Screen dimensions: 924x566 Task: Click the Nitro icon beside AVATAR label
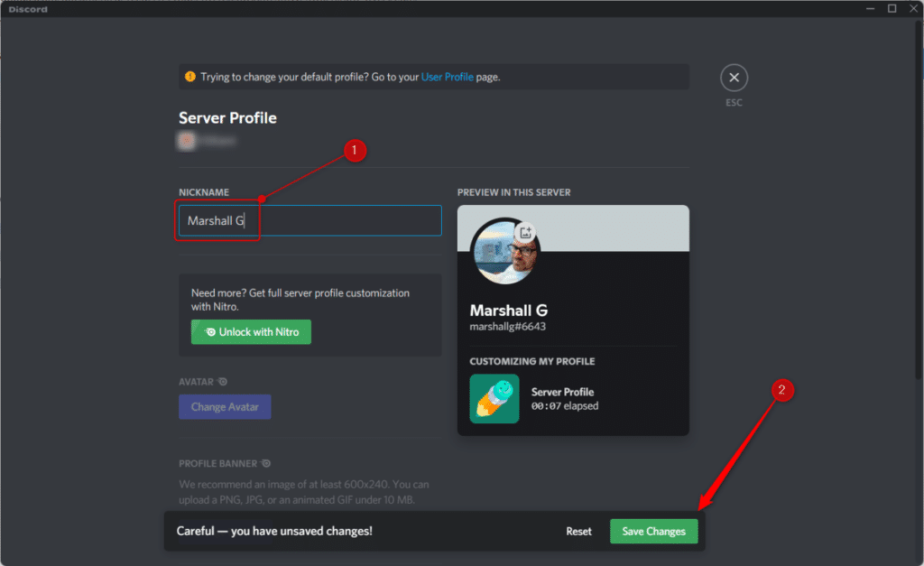click(222, 382)
